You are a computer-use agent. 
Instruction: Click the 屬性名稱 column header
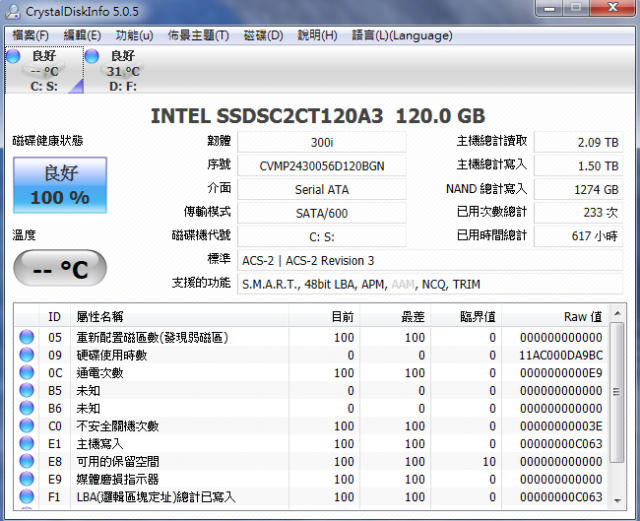(180, 316)
